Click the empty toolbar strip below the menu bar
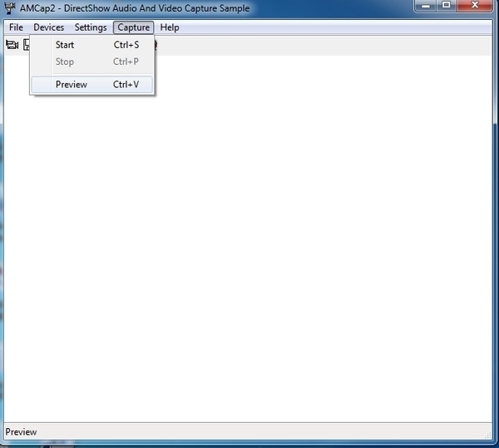The width and height of the screenshot is (499, 448). pos(333,45)
